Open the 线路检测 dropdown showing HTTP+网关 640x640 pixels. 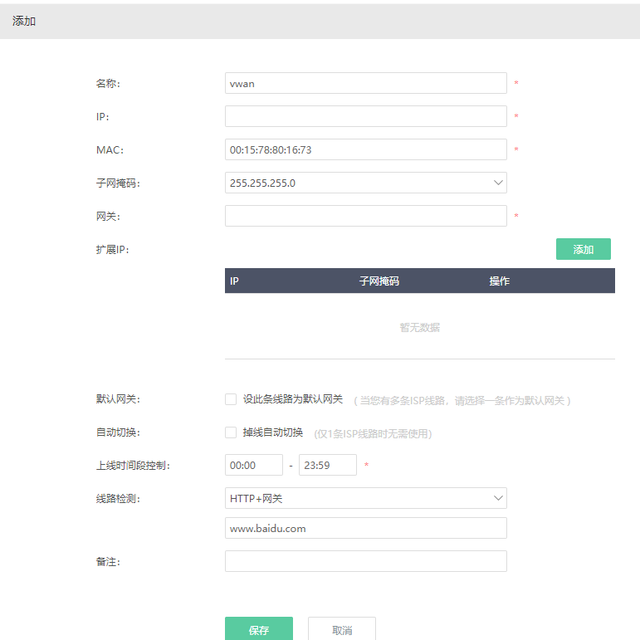(x=366, y=498)
